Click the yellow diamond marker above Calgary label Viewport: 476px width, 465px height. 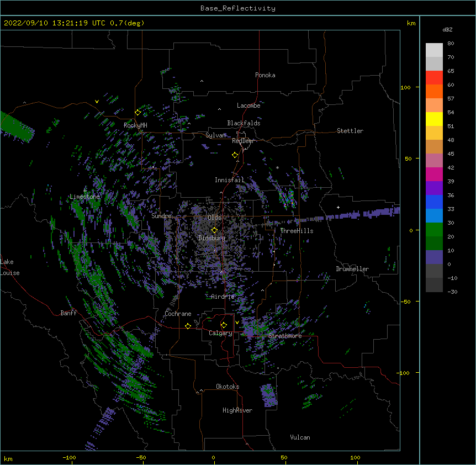[x=224, y=325]
